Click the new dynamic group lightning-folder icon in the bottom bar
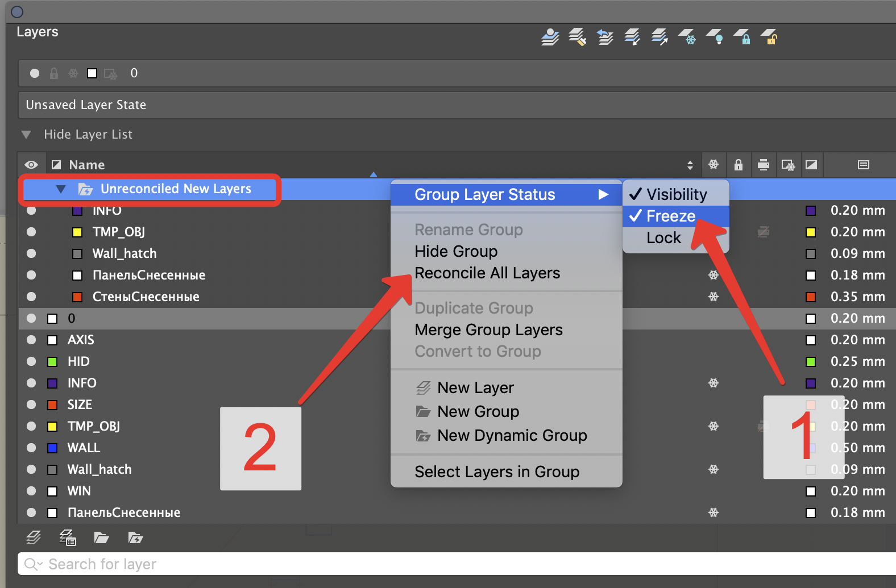The width and height of the screenshot is (896, 588). pyautogui.click(x=135, y=537)
